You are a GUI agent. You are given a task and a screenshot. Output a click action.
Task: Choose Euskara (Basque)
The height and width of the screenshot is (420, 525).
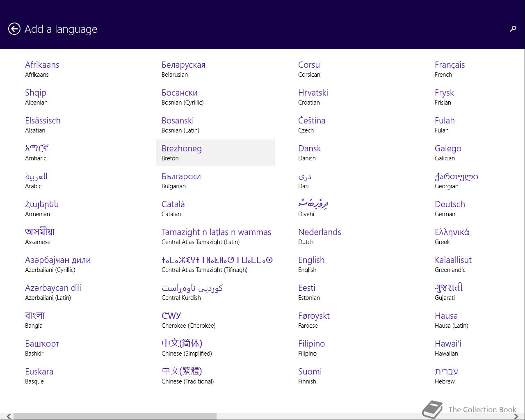point(79,376)
